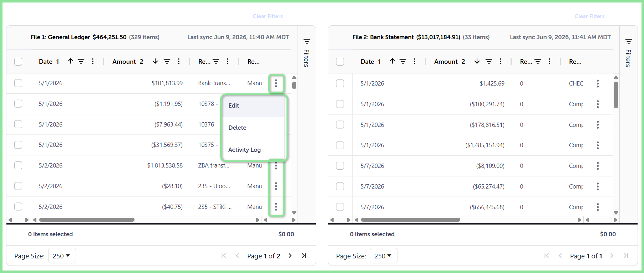Open row menu for ($1,485,151.94) bank entry

[598, 145]
